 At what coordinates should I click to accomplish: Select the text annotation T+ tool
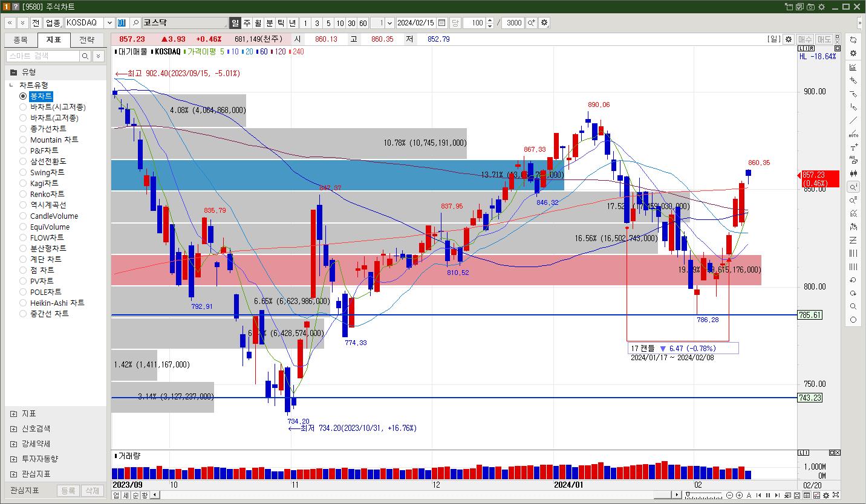(853, 147)
